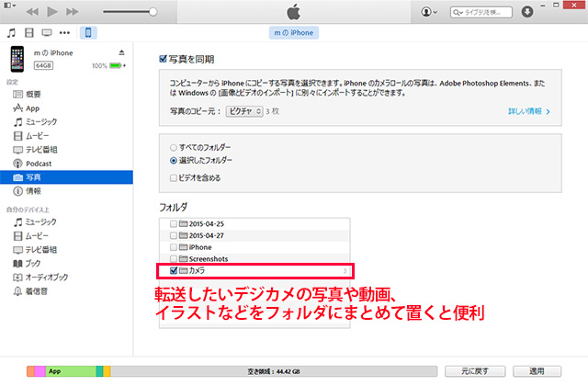Click the play button
This screenshot has height=386, width=588.
52,12
